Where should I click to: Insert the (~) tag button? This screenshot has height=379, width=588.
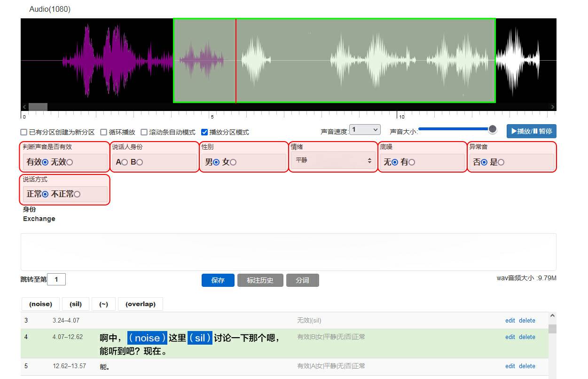coord(103,304)
